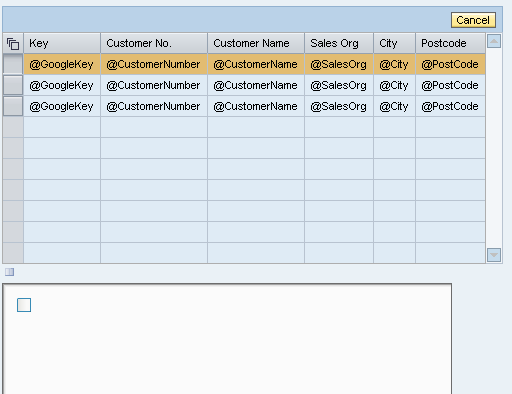
Task: Click the small table settings icon below the grid
Action: 9,272
